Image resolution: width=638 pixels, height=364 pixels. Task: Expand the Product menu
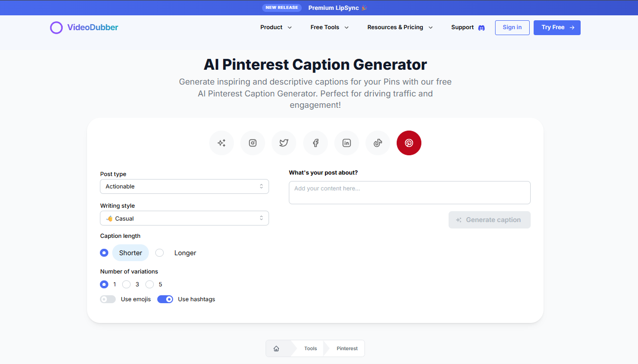276,27
